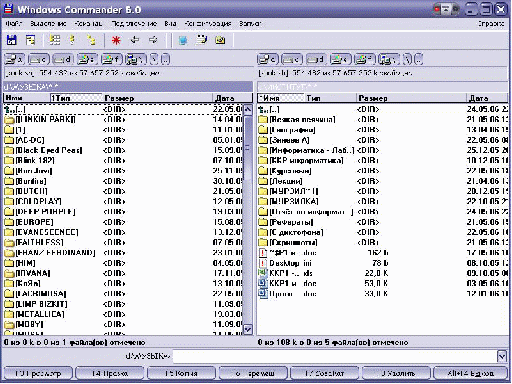Open the Подключение menu
This screenshot has height=384, width=512.
pos(134,24)
